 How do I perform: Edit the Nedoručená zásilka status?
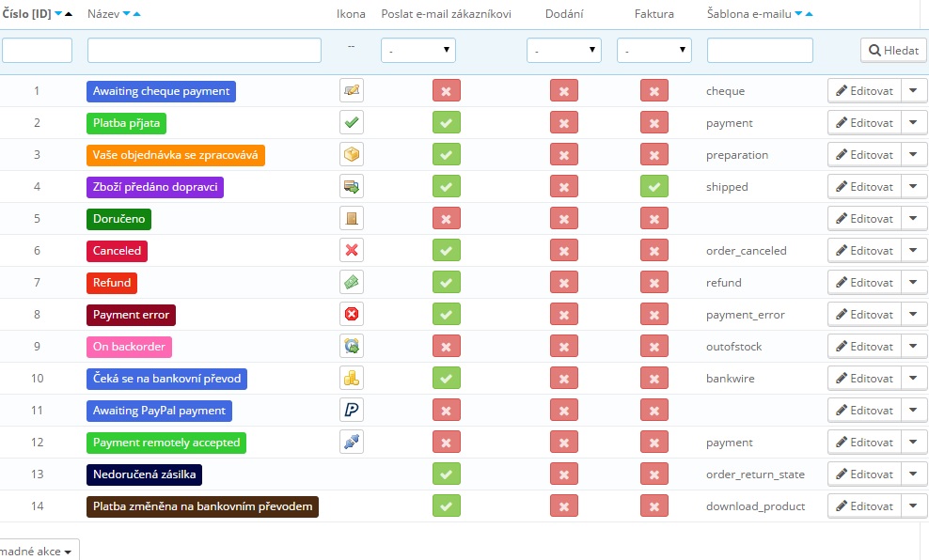(x=864, y=474)
